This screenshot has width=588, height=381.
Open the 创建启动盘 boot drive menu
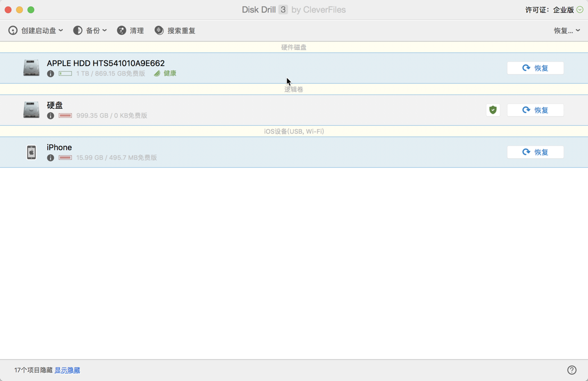36,31
